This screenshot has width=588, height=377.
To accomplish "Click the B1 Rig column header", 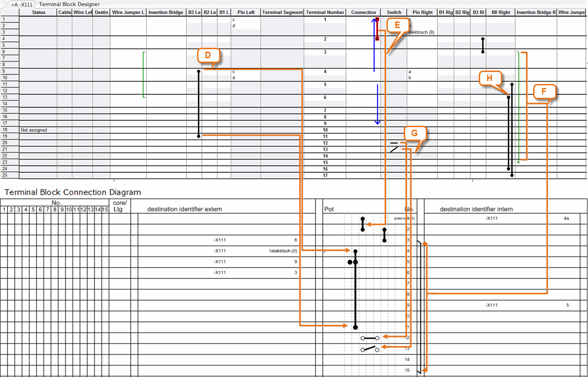I will point(446,12).
